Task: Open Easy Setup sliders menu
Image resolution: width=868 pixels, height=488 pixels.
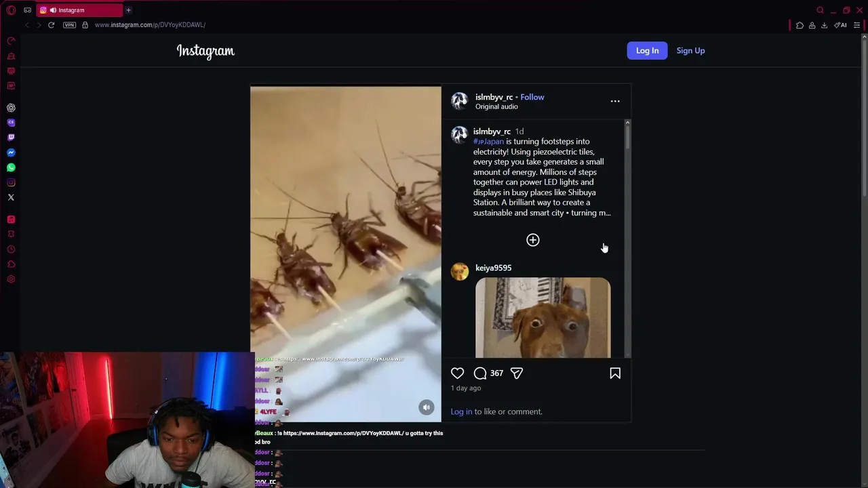Action: (x=856, y=25)
